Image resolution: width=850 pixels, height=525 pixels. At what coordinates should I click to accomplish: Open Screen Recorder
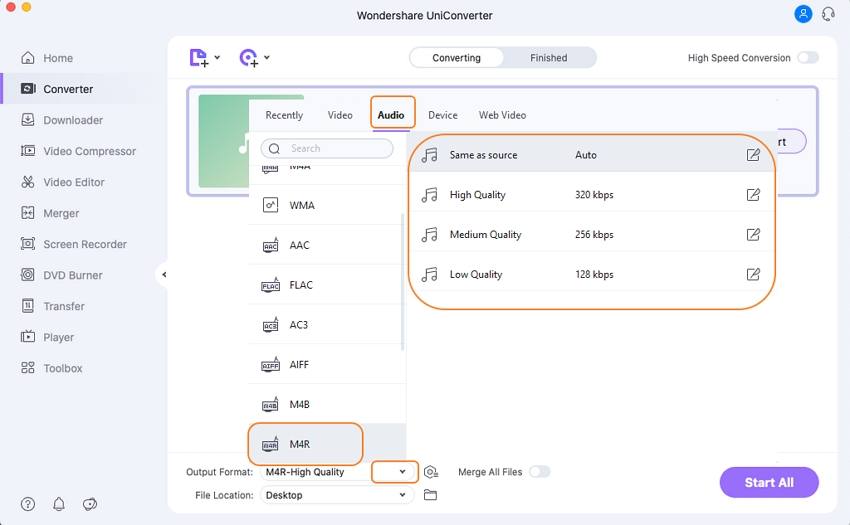click(x=73, y=244)
